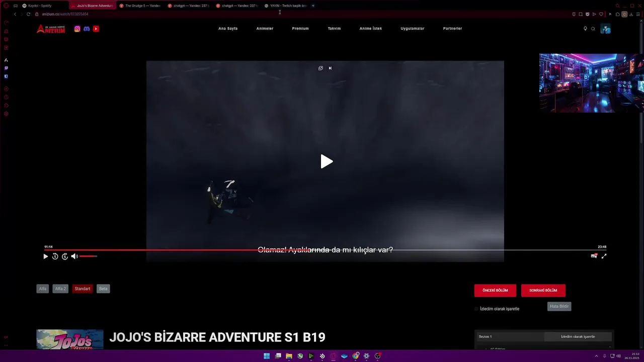644x362 pixels.
Task: Rewind the video using the back-skip icon
Action: click(x=55, y=256)
